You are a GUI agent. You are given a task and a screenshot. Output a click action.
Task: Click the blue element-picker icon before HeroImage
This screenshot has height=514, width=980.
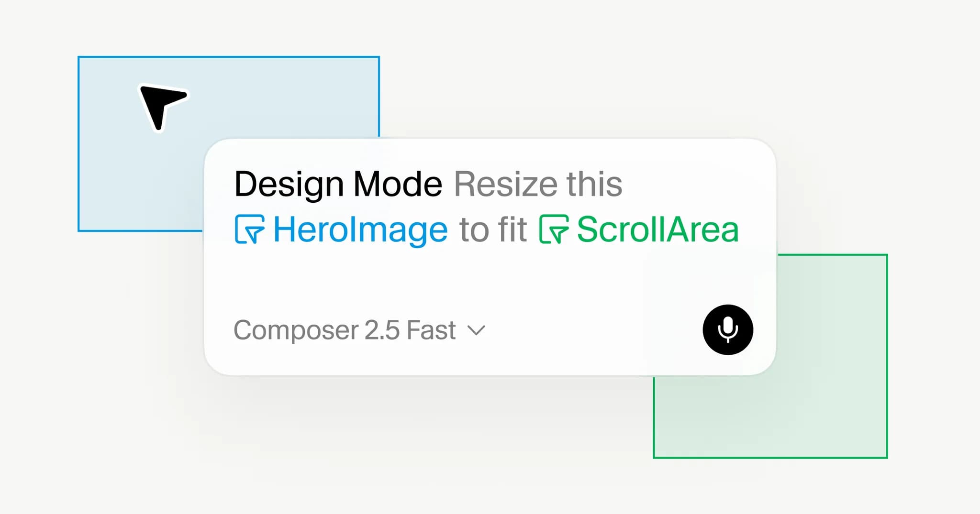pos(249,229)
